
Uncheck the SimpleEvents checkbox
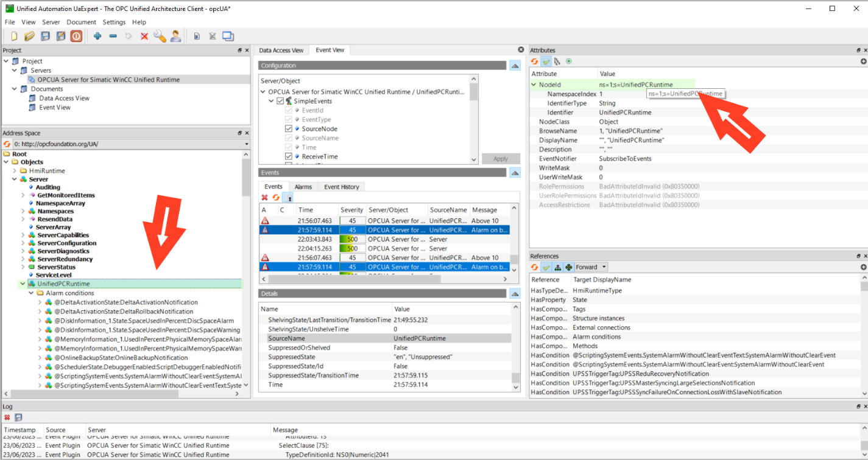click(x=280, y=101)
